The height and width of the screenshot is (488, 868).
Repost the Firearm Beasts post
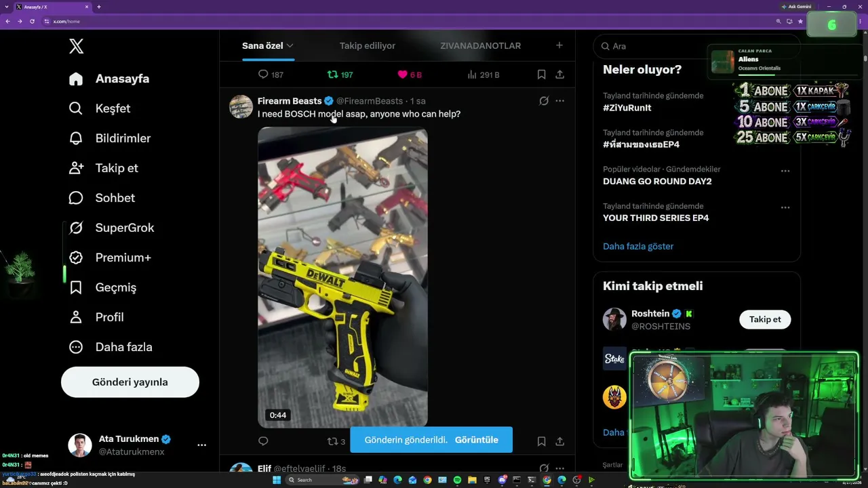(336, 441)
